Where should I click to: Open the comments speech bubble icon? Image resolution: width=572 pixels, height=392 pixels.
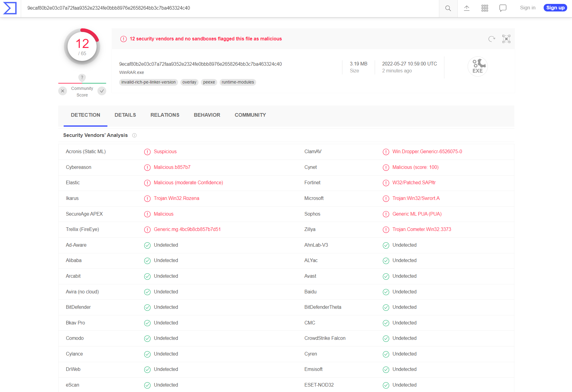[x=503, y=8]
